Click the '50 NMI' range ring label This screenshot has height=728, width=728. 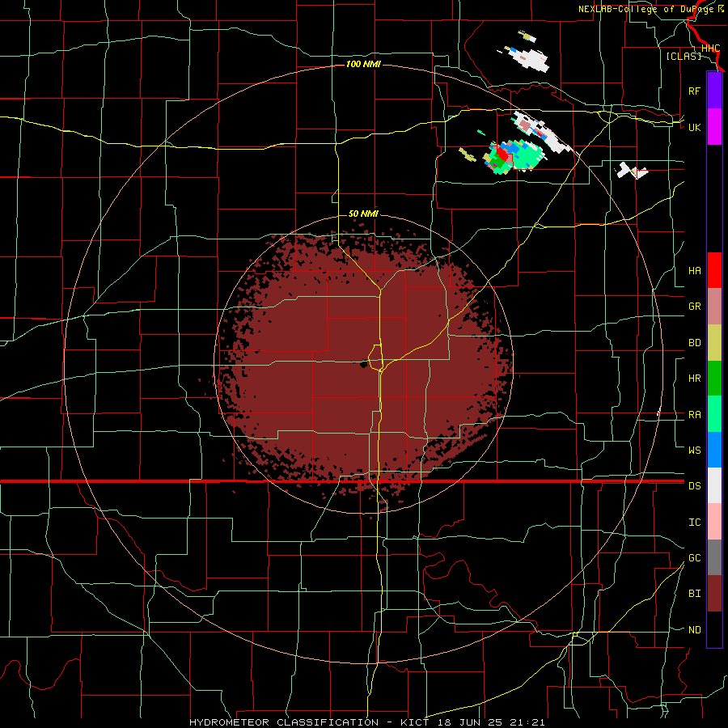tap(363, 214)
